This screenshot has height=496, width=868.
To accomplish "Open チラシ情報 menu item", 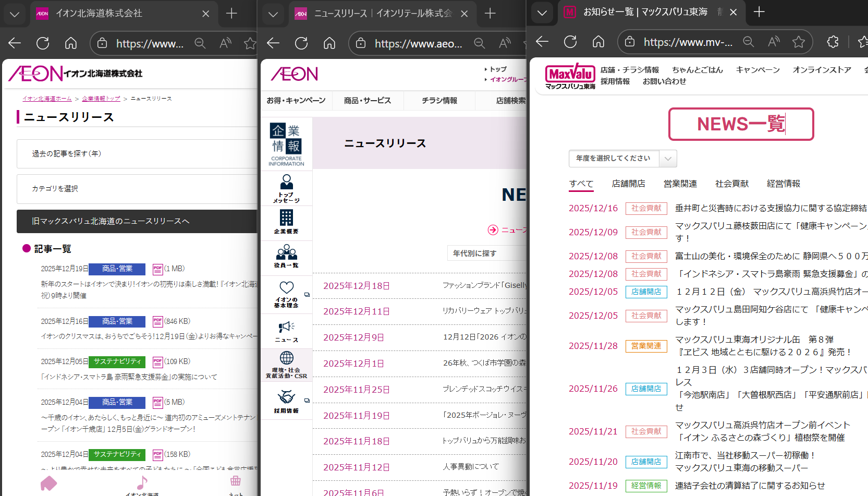I will [x=439, y=101].
